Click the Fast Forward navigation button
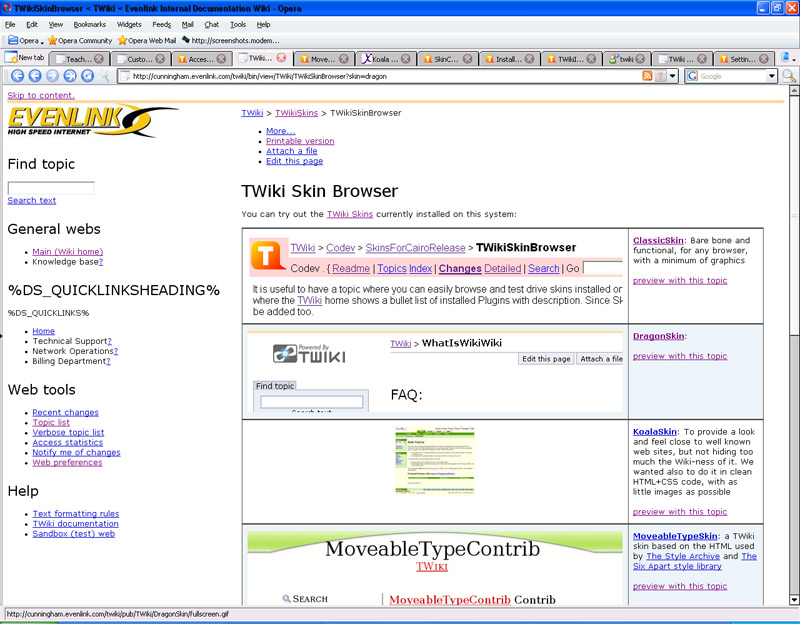Screen dimensions: 800x624 [x=70, y=76]
